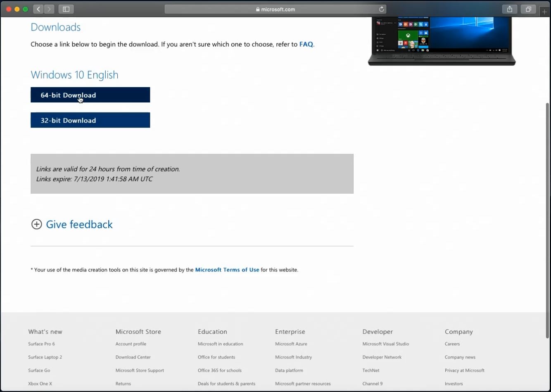Show all tabs overview
551x392 pixels.
coord(528,9)
